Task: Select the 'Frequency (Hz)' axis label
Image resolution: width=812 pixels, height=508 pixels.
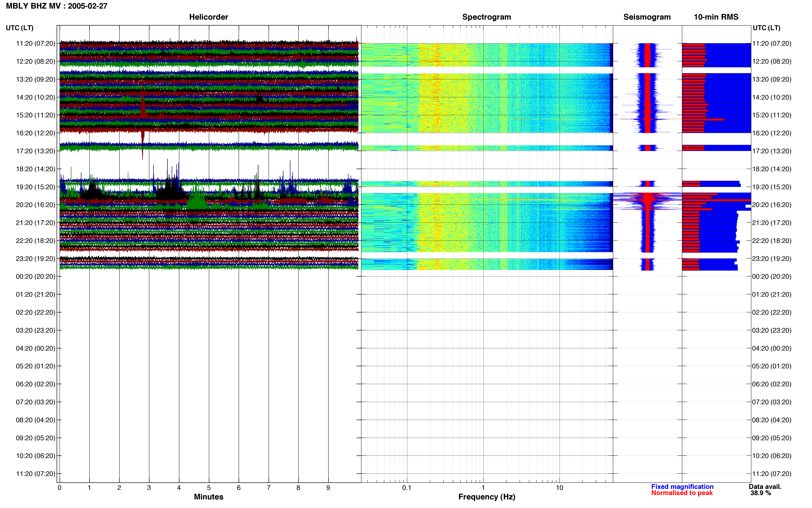Action: pyautogui.click(x=487, y=497)
